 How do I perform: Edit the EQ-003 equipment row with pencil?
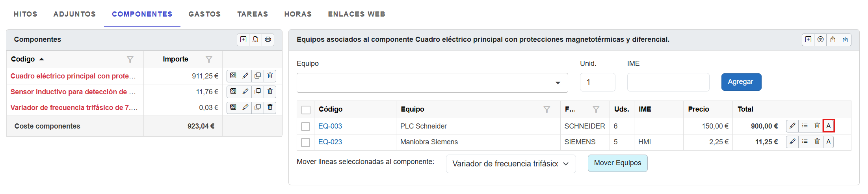click(x=792, y=126)
